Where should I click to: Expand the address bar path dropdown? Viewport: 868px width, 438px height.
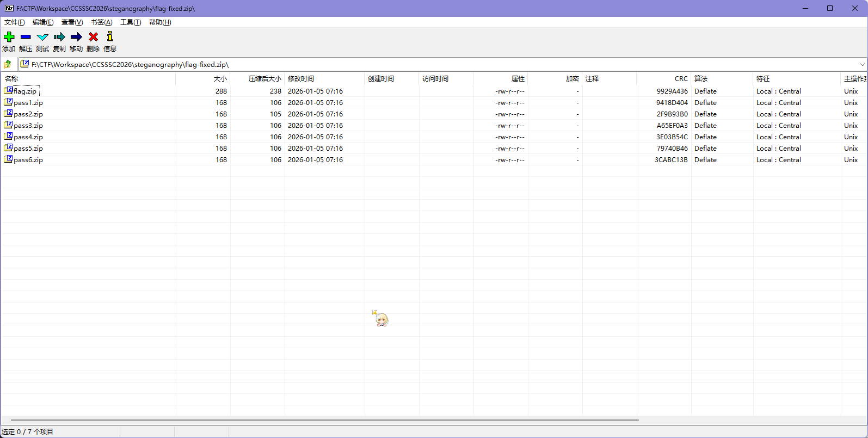coord(862,65)
